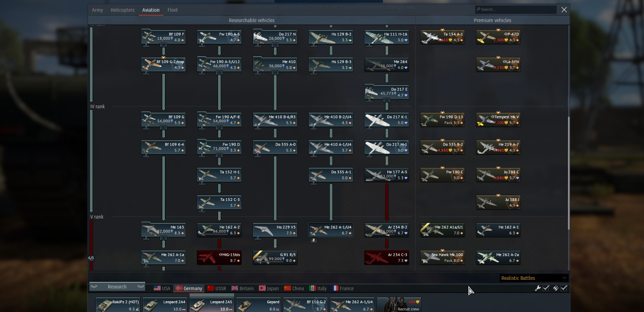Select the locked MiG-15bis card
The width and height of the screenshot is (644, 312).
(219, 257)
